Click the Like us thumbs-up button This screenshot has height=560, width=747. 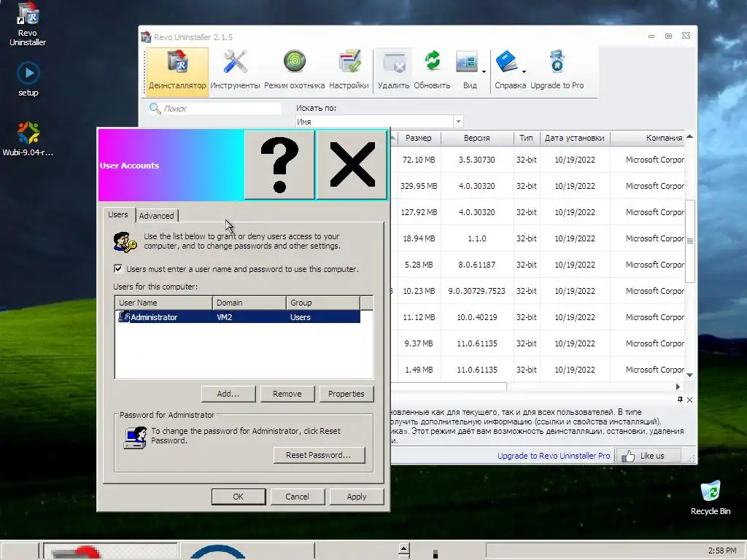[x=649, y=456]
